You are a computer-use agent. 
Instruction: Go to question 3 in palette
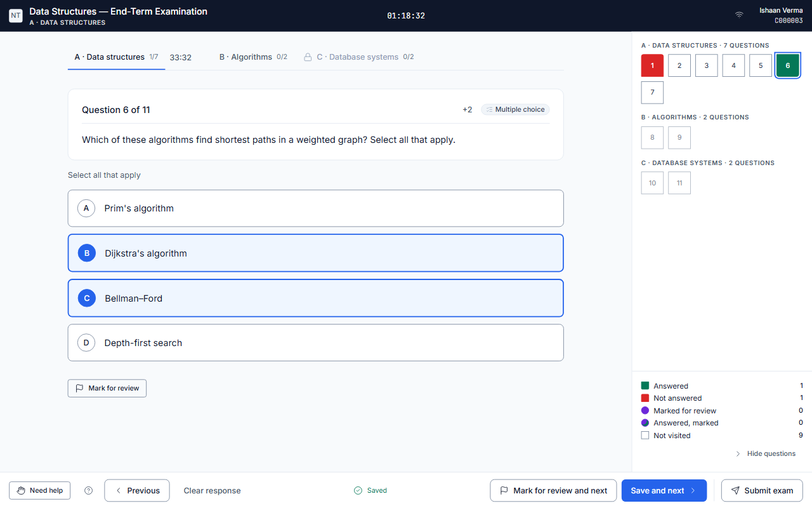707,65
